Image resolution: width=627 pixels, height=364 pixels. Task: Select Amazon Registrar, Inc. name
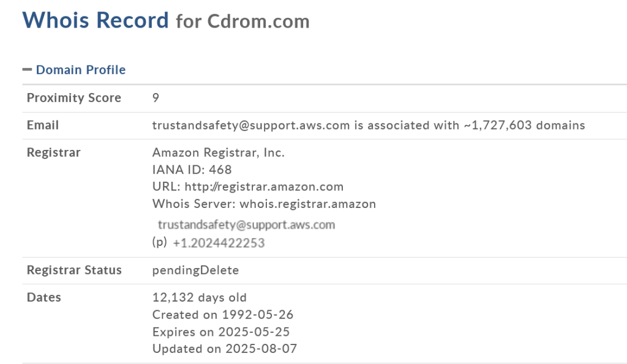pyautogui.click(x=219, y=152)
